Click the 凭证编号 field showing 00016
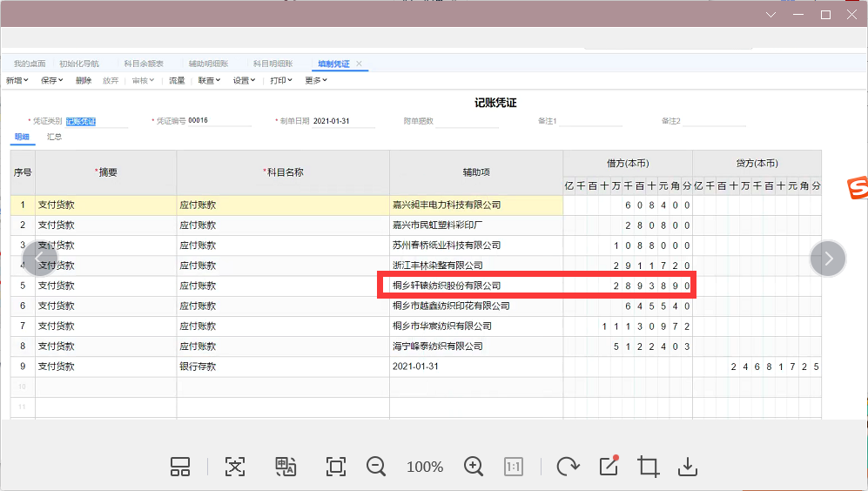 219,121
